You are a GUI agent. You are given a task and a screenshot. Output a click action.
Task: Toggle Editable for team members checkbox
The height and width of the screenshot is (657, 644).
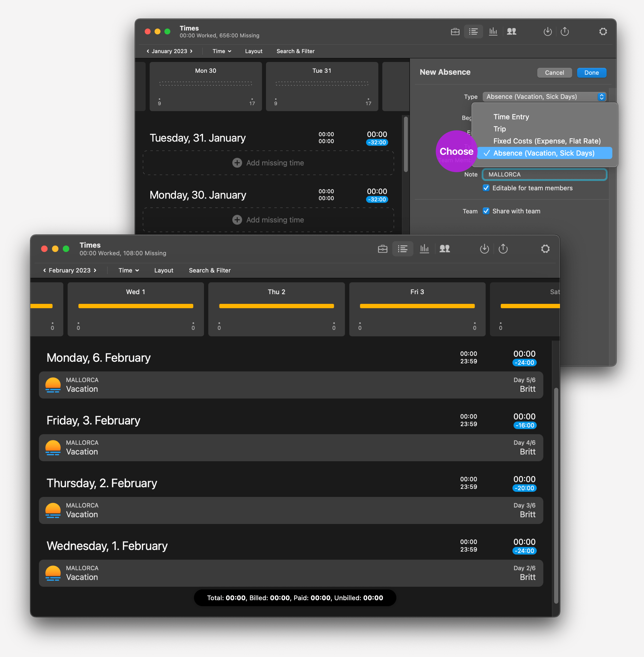click(x=486, y=188)
